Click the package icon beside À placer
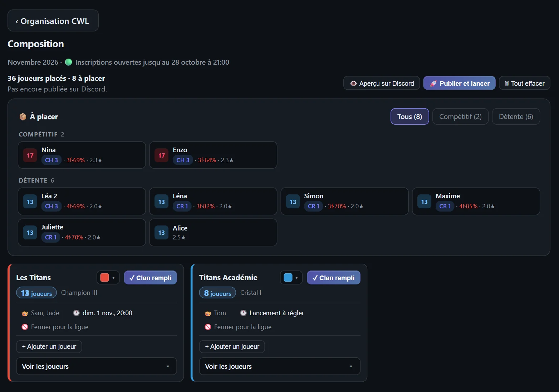The height and width of the screenshot is (392, 559). 23,117
